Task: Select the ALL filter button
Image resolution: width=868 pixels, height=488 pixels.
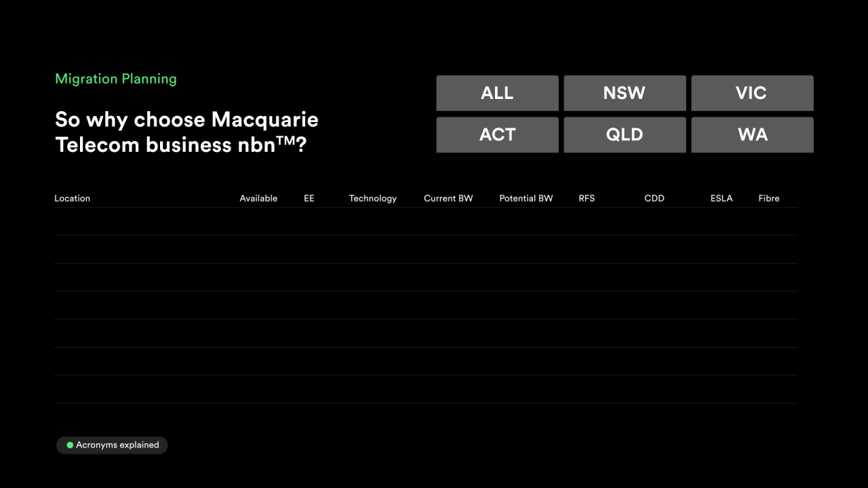Action: 497,93
